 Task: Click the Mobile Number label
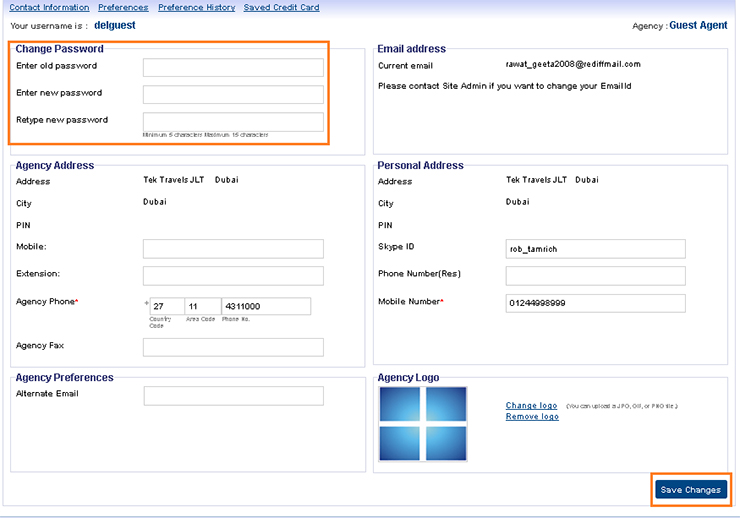pyautogui.click(x=411, y=301)
